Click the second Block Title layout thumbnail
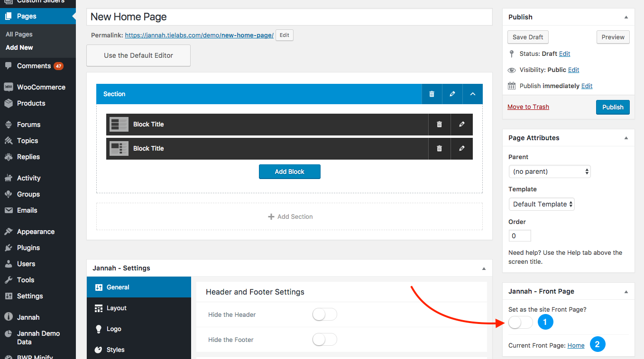Screen dimensions: 644x359 [119, 148]
